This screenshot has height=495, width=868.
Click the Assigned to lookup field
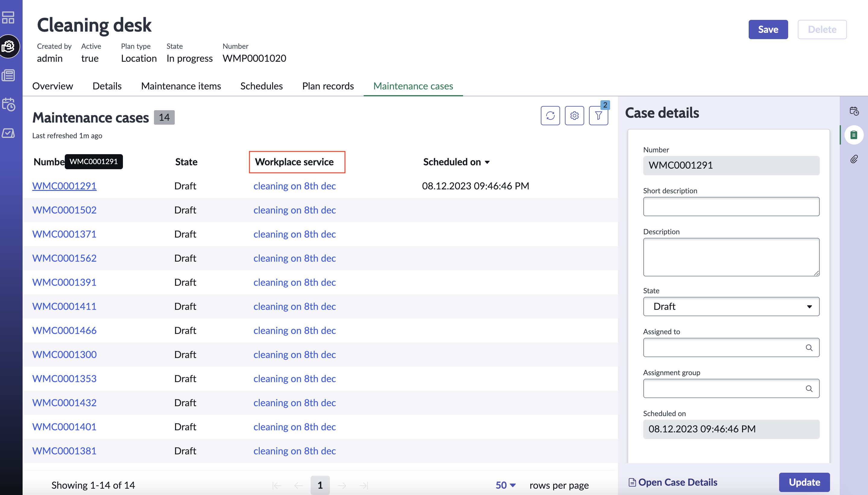pos(731,347)
